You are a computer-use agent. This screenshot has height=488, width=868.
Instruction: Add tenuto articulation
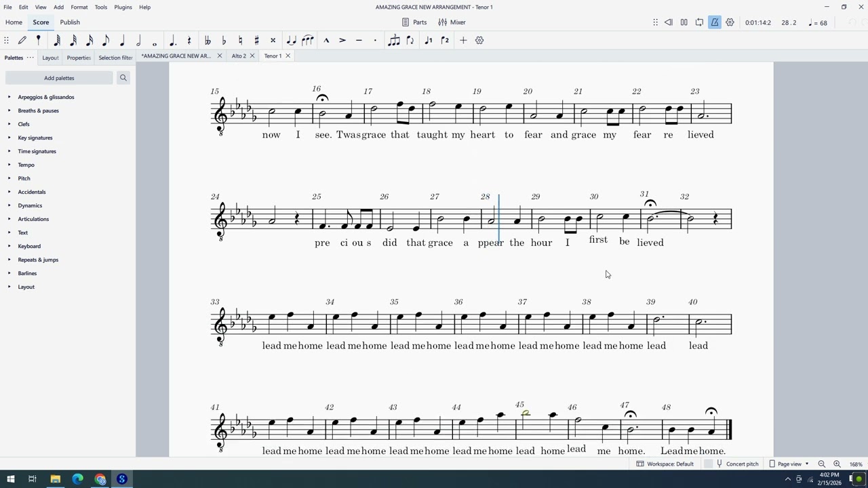[x=359, y=41]
